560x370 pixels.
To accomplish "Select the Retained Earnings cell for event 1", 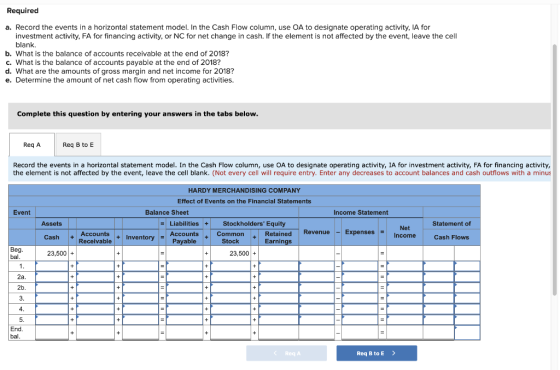I will coord(278,266).
